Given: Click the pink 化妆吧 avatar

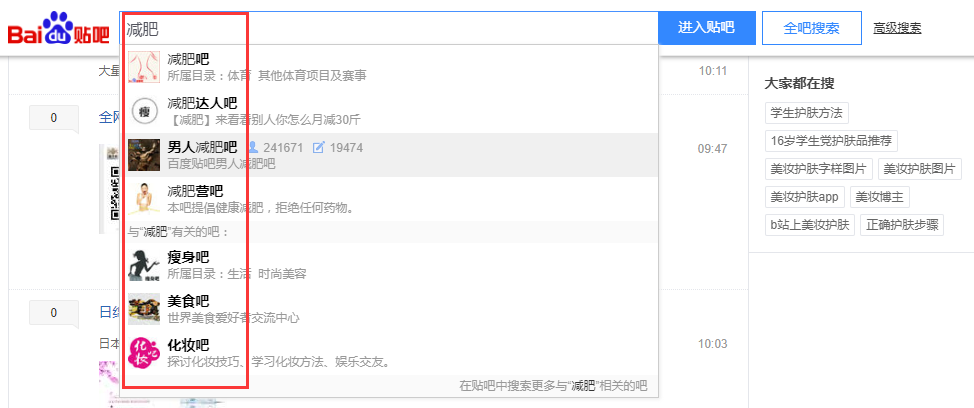Looking at the screenshot, I should click(x=144, y=353).
